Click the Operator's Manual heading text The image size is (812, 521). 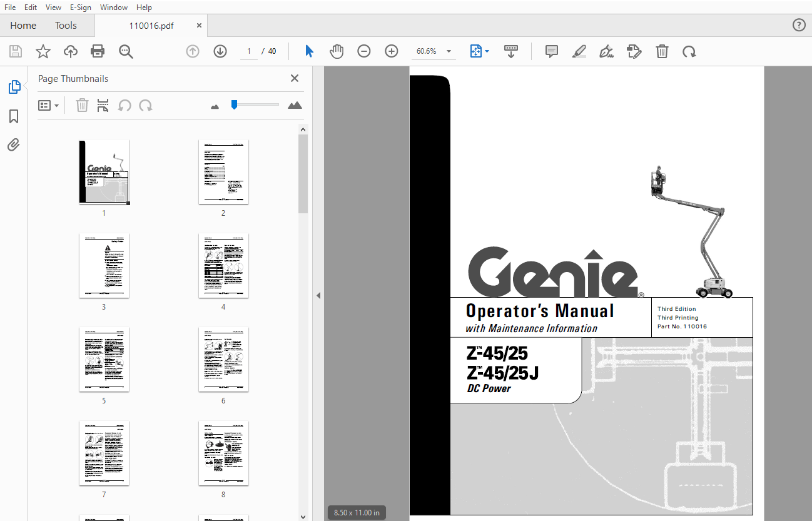click(x=540, y=311)
